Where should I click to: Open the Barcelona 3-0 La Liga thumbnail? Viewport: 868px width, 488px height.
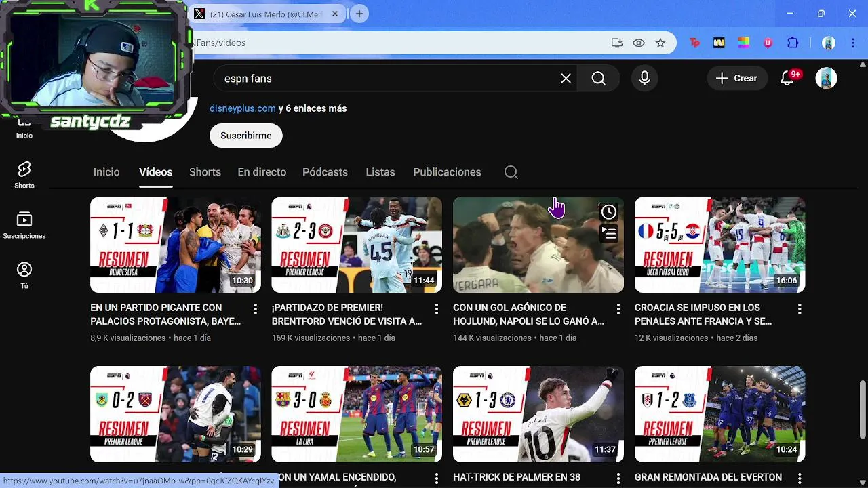[x=357, y=414]
